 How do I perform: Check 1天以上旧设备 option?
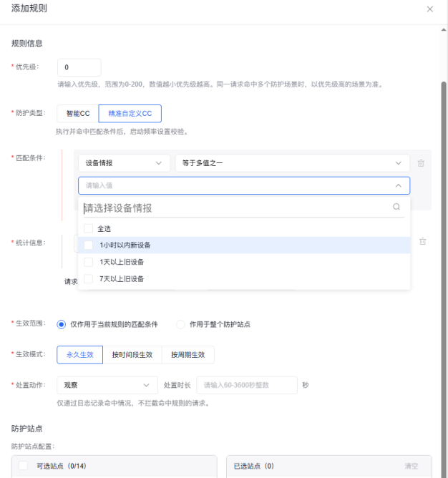click(x=88, y=262)
